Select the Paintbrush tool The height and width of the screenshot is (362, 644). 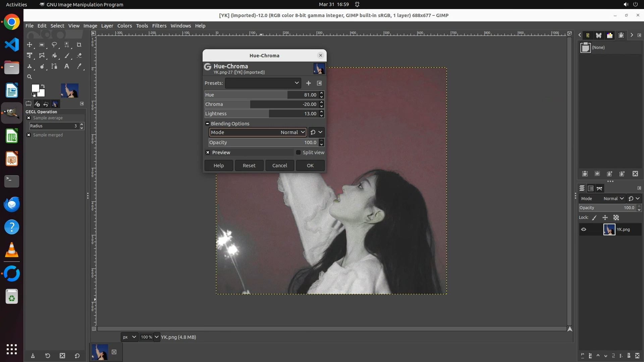[x=67, y=56]
